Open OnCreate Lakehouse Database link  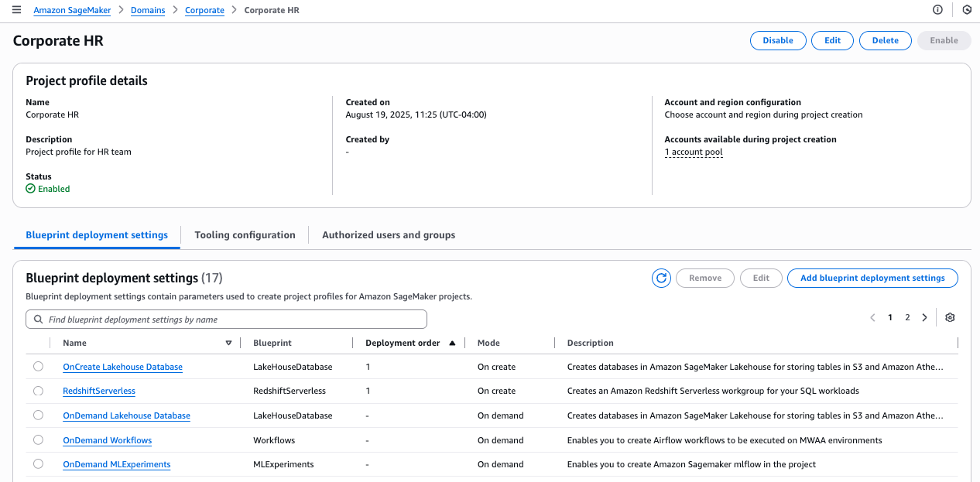(122, 367)
